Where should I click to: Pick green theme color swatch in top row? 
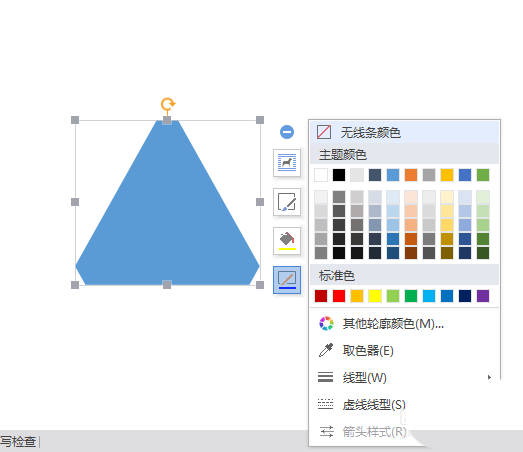483,175
